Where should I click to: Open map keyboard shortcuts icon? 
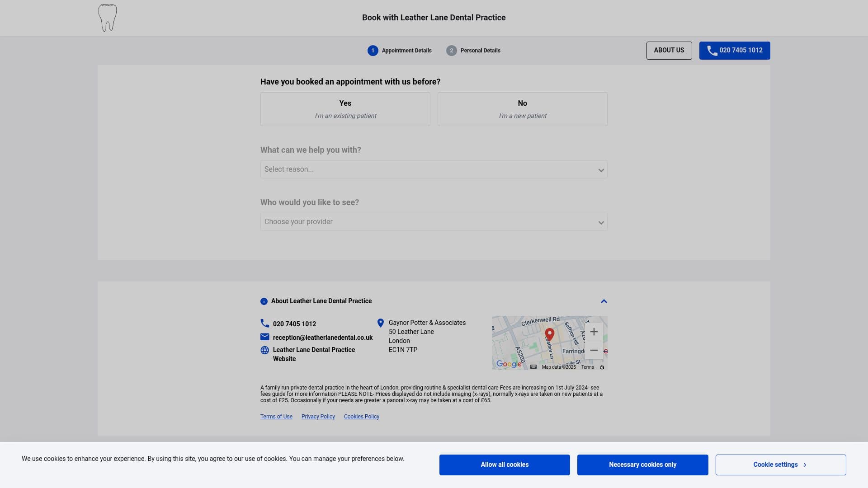pyautogui.click(x=533, y=367)
